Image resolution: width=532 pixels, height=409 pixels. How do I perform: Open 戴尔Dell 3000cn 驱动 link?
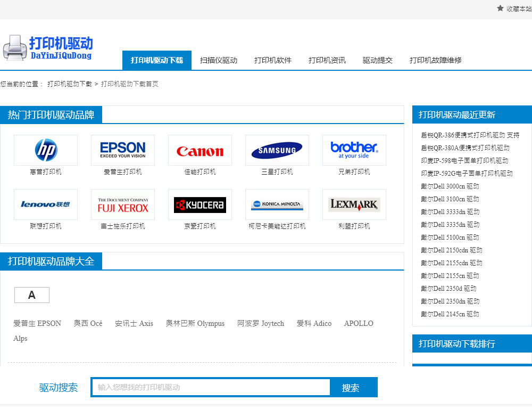click(x=450, y=186)
